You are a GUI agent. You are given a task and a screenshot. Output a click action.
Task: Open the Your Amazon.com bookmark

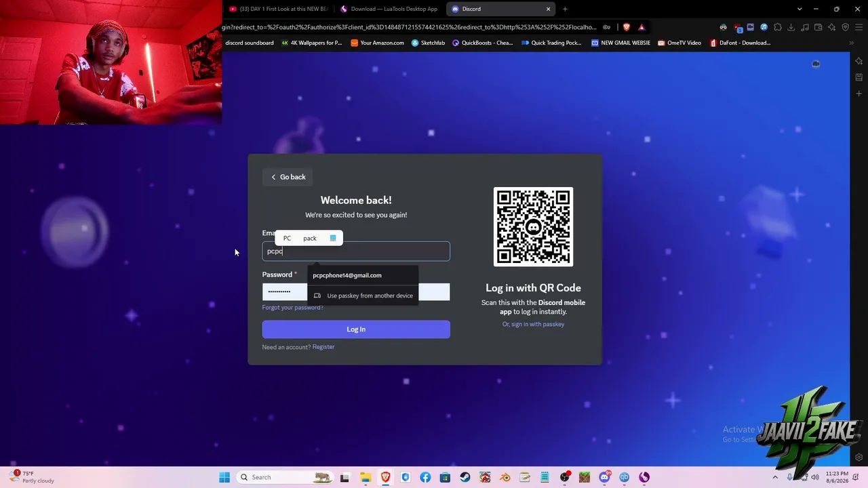(x=377, y=43)
